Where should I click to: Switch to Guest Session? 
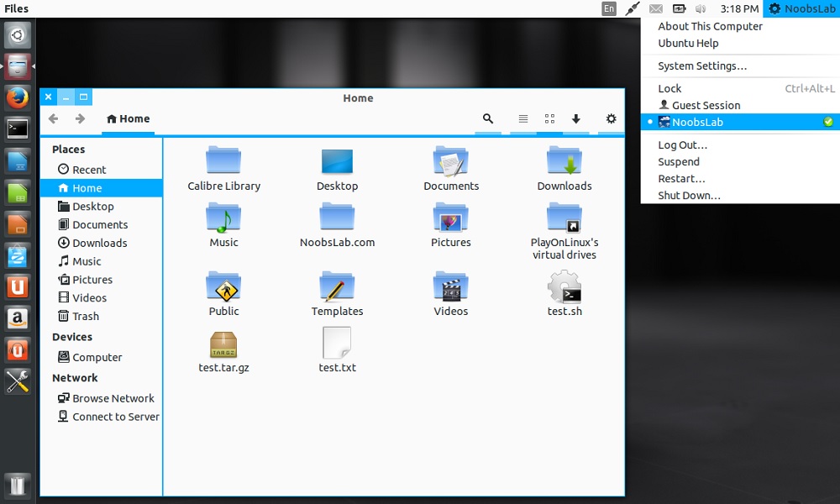pos(740,106)
